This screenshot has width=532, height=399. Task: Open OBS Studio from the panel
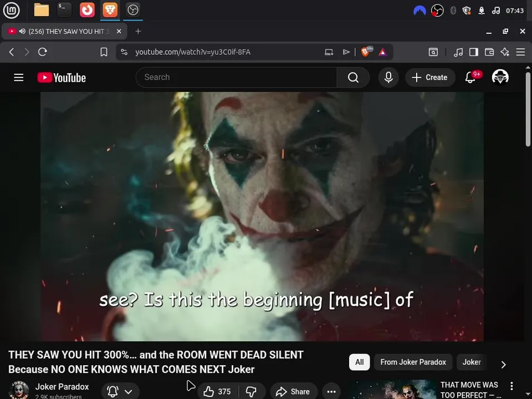pos(132,10)
